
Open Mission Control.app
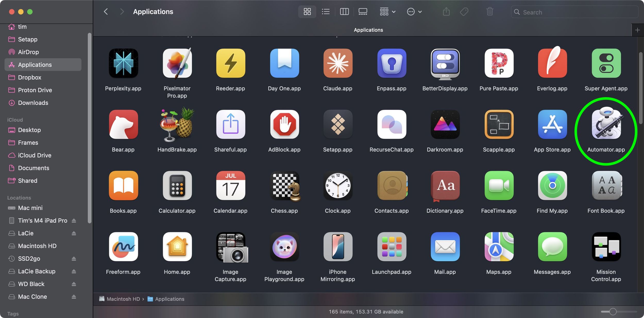pos(605,247)
